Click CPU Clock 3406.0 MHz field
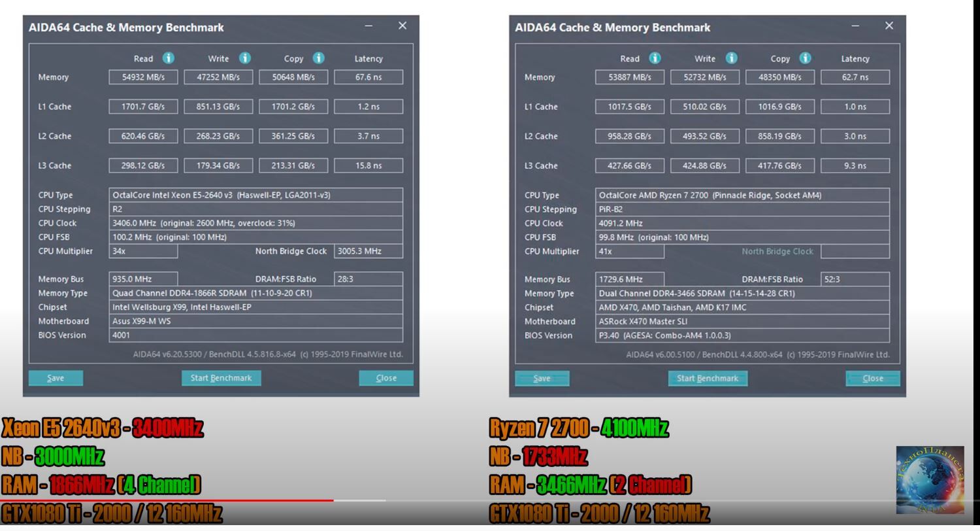This screenshot has height=531, width=980. tap(256, 223)
